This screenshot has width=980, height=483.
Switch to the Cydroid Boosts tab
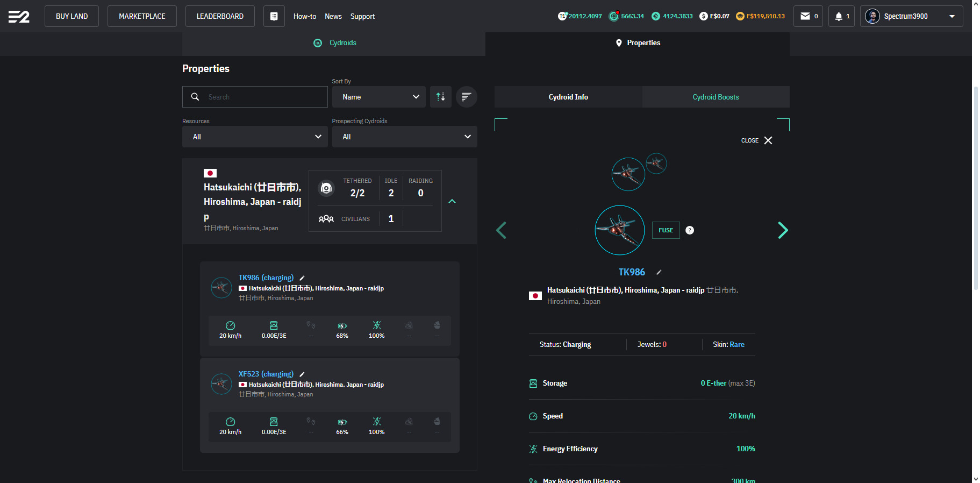pyautogui.click(x=715, y=97)
